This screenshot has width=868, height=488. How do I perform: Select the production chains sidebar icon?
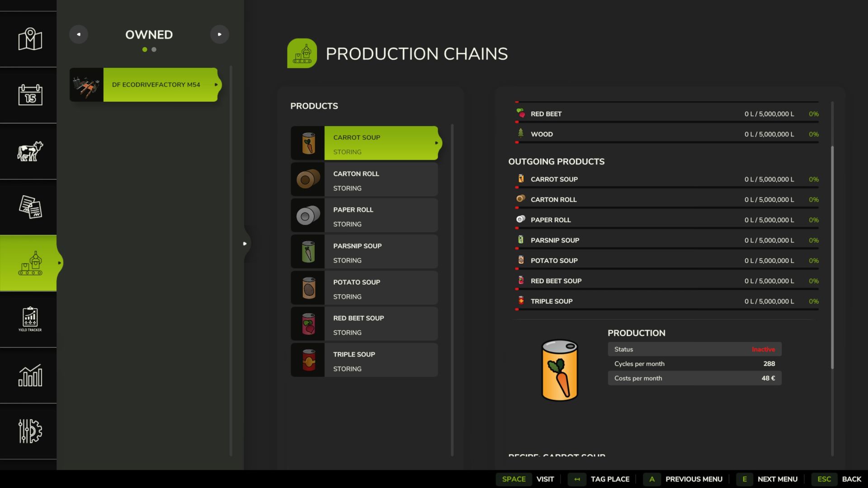pos(30,263)
